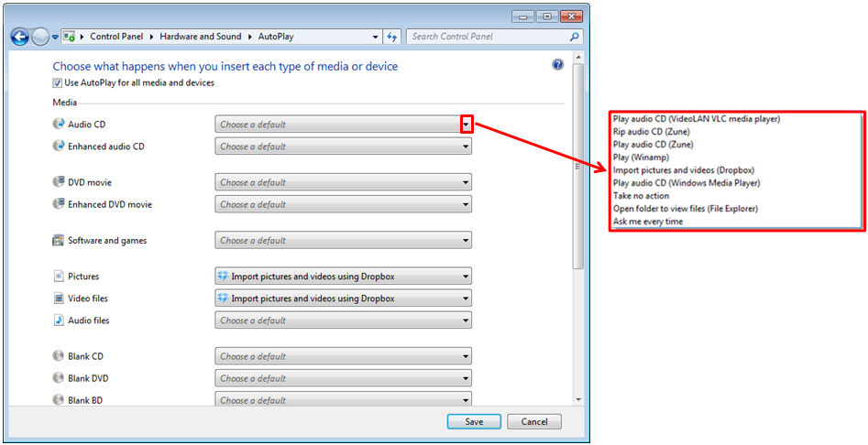Select Play audio CD (Zune) option

coord(653,145)
